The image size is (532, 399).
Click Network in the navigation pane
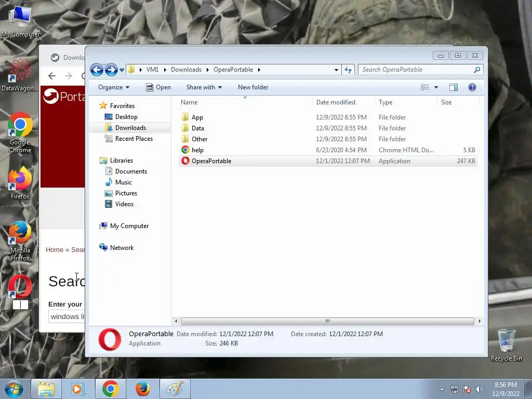[122, 248]
